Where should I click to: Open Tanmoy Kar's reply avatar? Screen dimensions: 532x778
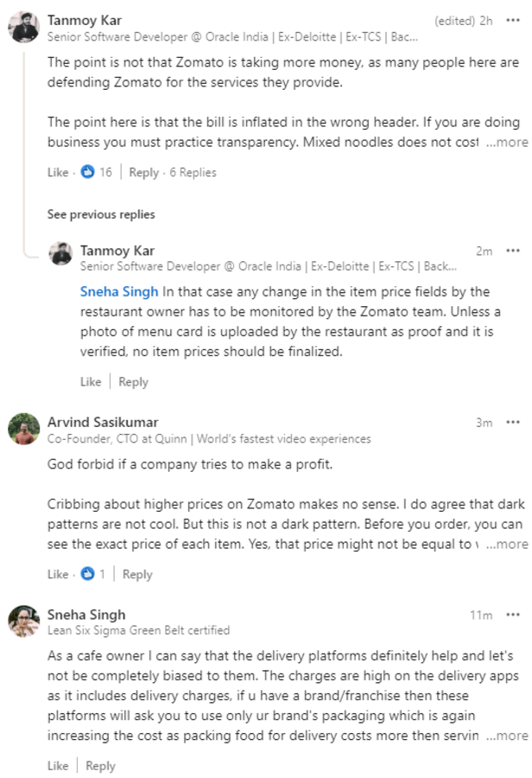point(60,255)
